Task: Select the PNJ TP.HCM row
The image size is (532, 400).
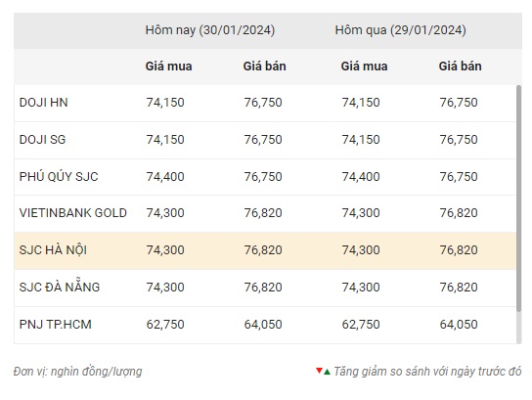Action: pos(265,325)
